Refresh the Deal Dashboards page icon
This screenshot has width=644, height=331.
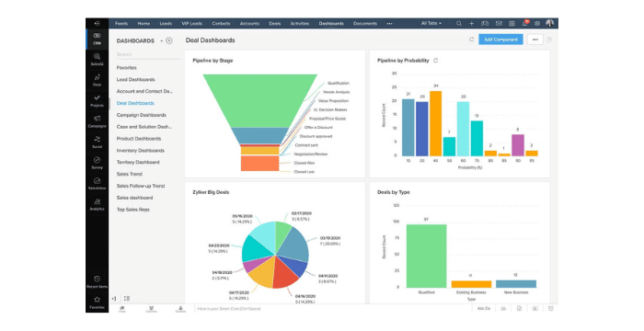471,40
